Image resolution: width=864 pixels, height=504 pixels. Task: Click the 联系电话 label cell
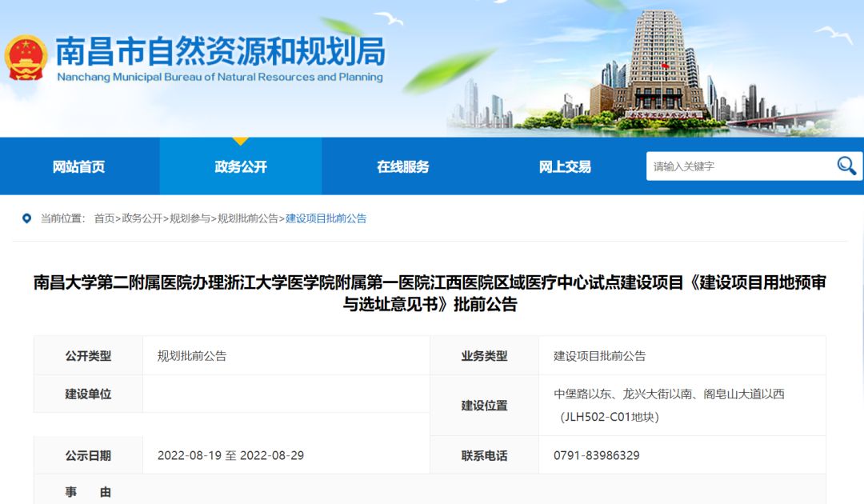[484, 455]
